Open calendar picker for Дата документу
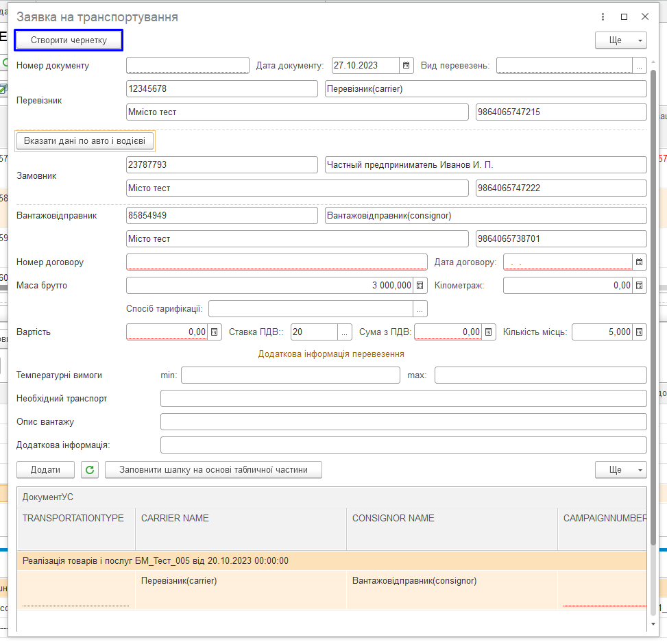This screenshot has height=644, width=667. [407, 66]
